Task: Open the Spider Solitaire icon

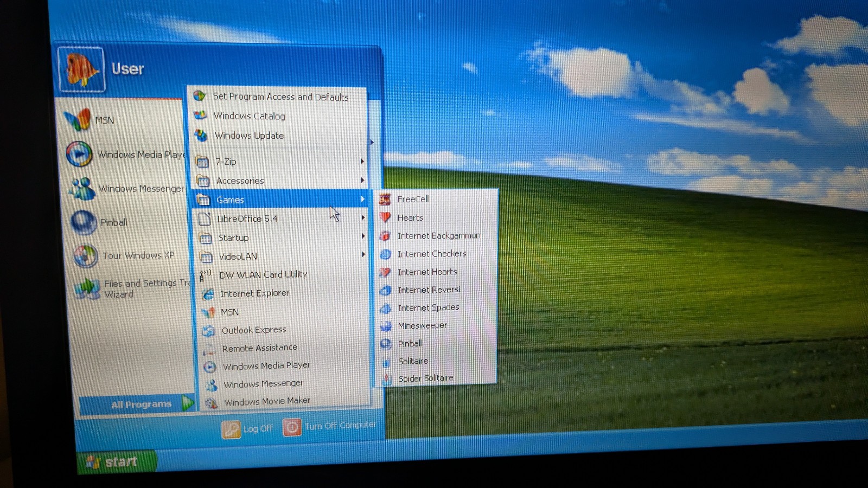Action: 387,378
